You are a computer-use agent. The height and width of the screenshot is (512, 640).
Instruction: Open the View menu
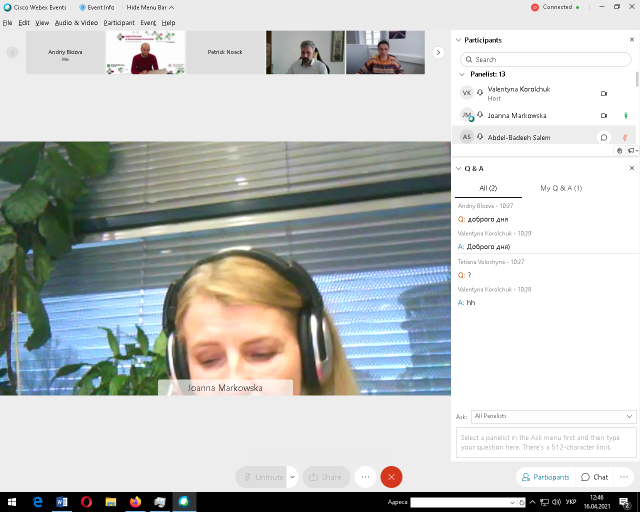[x=42, y=23]
